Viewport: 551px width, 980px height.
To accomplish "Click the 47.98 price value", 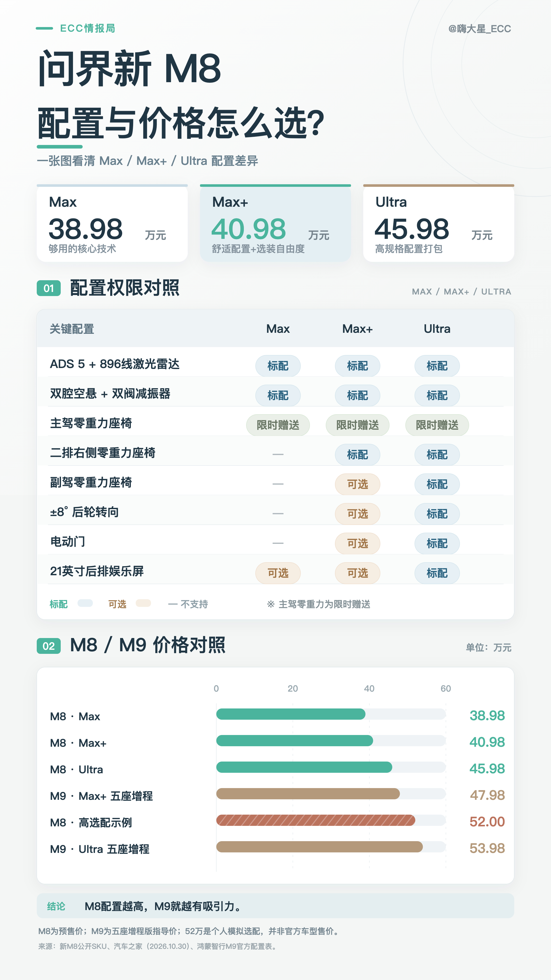I will point(487,795).
